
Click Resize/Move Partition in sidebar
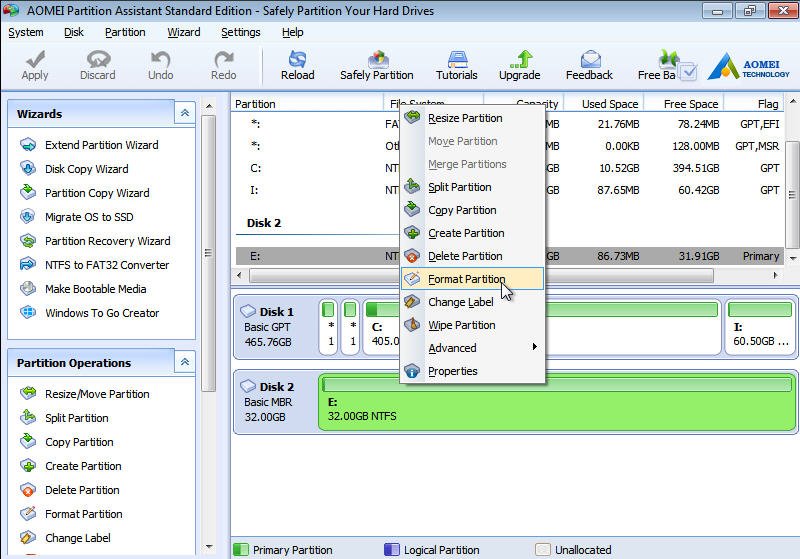coord(97,394)
